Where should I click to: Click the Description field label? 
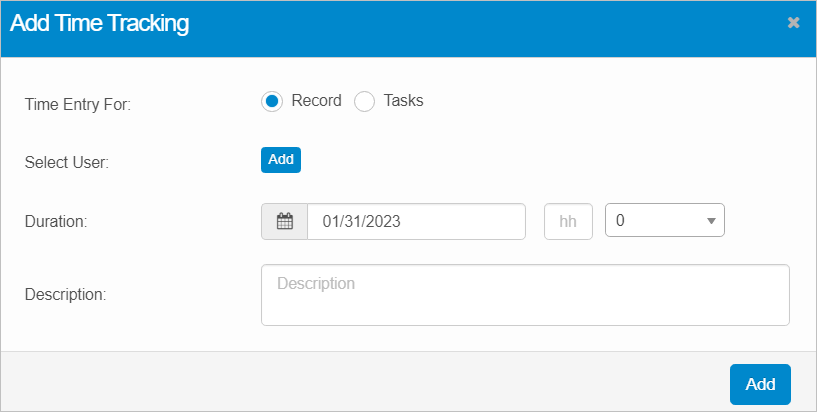tap(65, 295)
